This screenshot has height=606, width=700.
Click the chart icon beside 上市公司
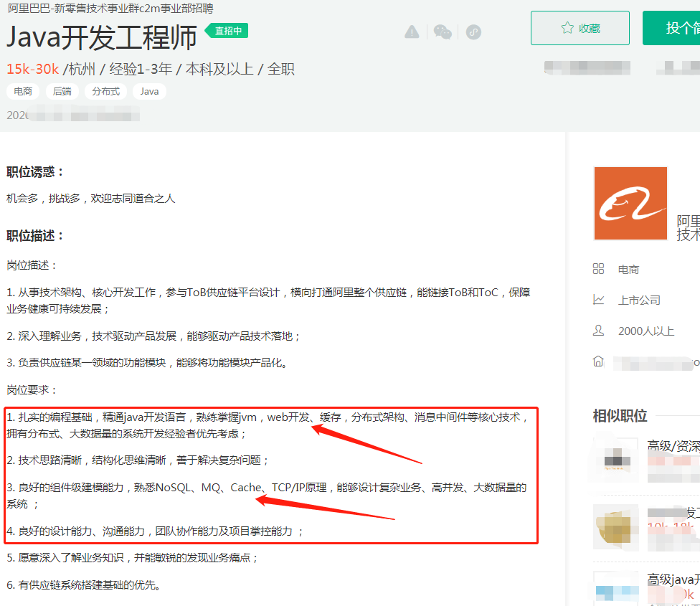click(x=599, y=300)
